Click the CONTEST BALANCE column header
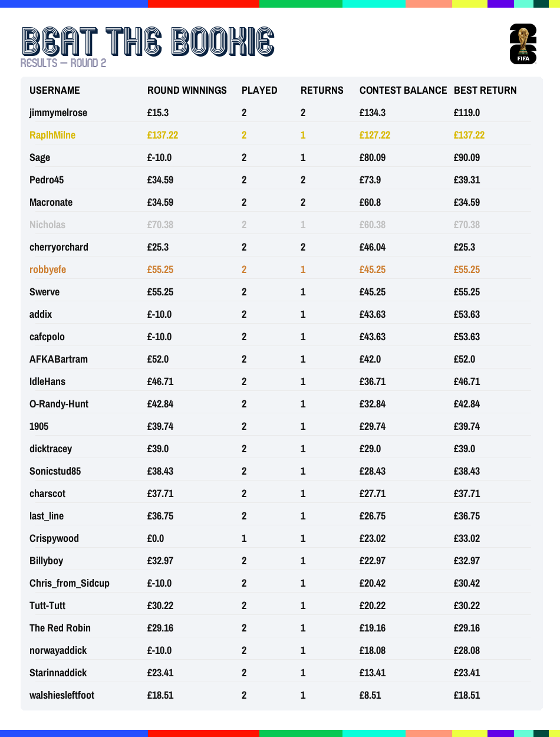The image size is (560, 737). tap(403, 90)
